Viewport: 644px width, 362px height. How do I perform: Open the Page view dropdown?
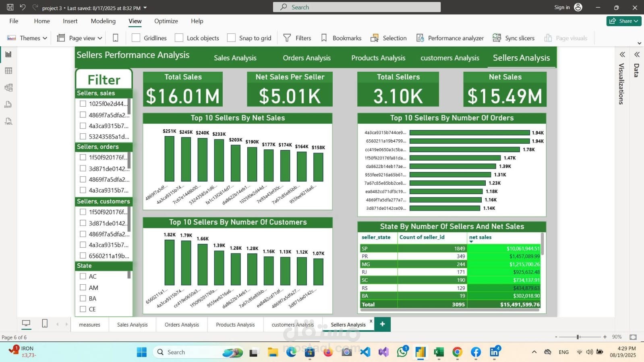[x=80, y=38]
